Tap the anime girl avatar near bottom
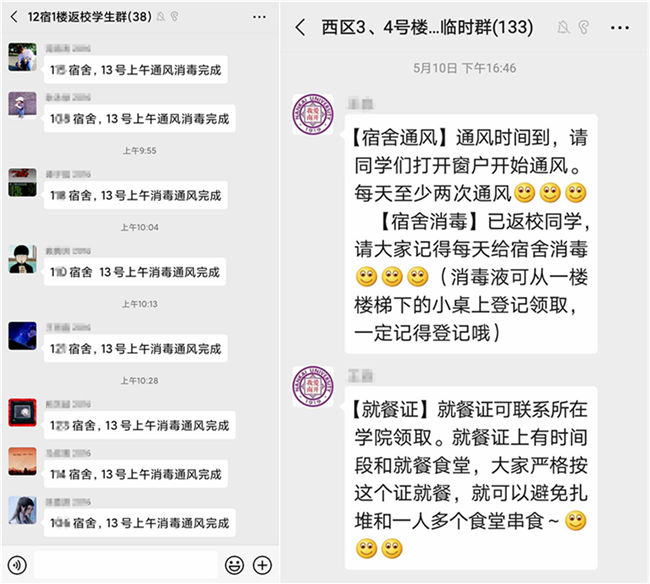Viewport: 650px width, 584px height. [22, 510]
